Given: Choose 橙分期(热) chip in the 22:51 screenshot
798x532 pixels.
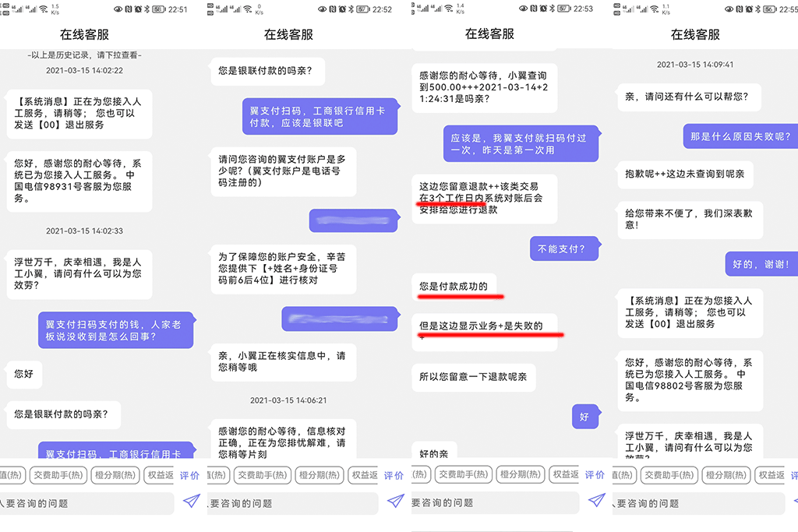Looking at the screenshot, I should pos(115,475).
